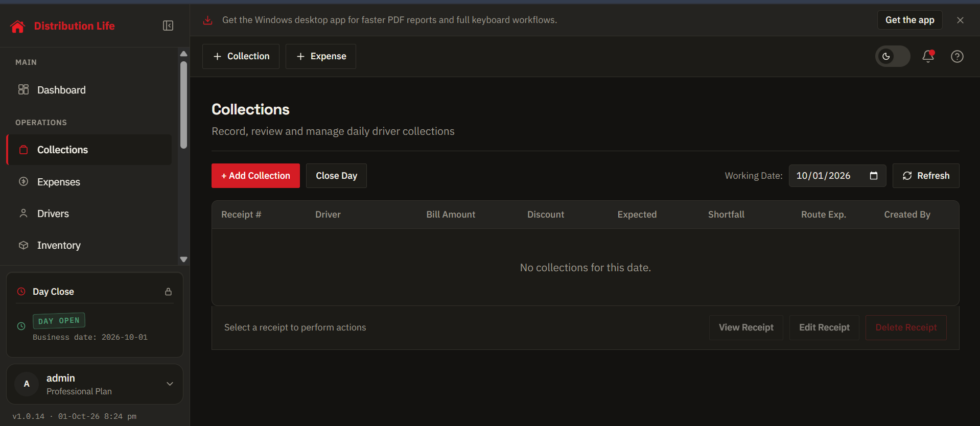Click the sidebar scrollbar thumb

(x=184, y=105)
